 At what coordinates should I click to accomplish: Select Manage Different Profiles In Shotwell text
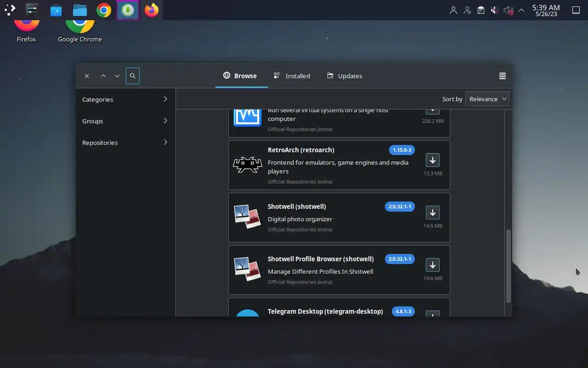tap(321, 272)
